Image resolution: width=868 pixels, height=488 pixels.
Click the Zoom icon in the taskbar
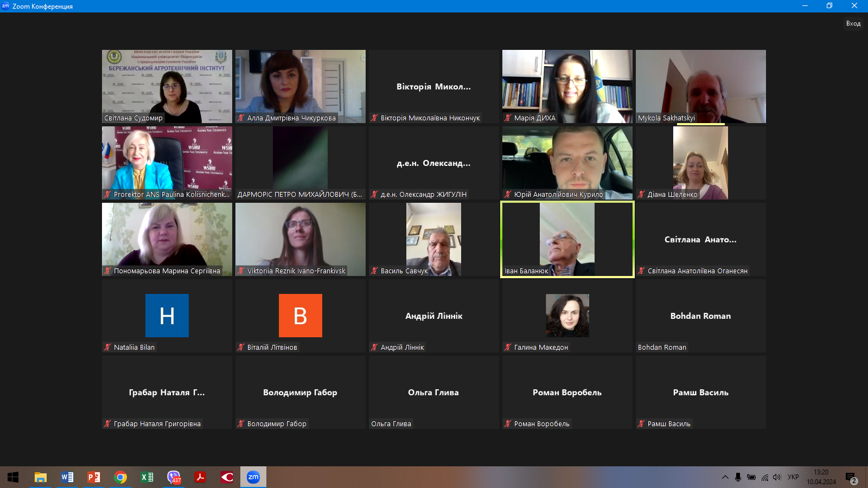tap(253, 477)
